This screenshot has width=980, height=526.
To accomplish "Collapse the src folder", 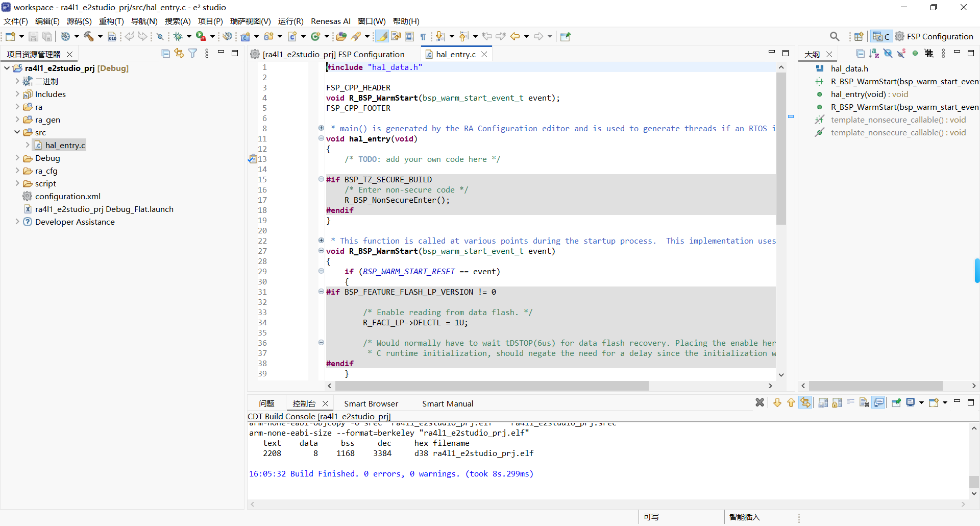I will point(17,132).
